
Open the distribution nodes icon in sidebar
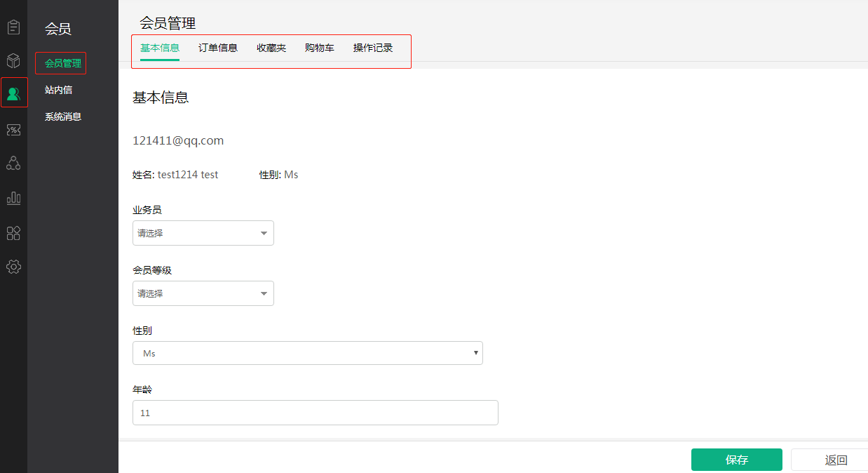pos(13,164)
